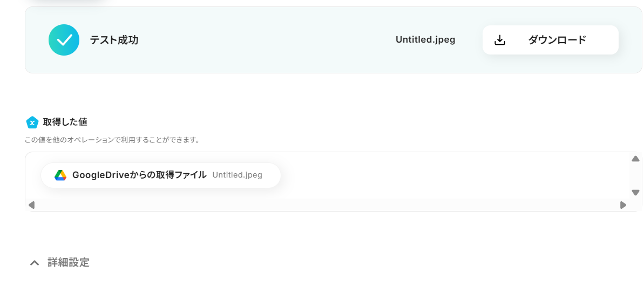Click the ダウンロード button label

[557, 40]
